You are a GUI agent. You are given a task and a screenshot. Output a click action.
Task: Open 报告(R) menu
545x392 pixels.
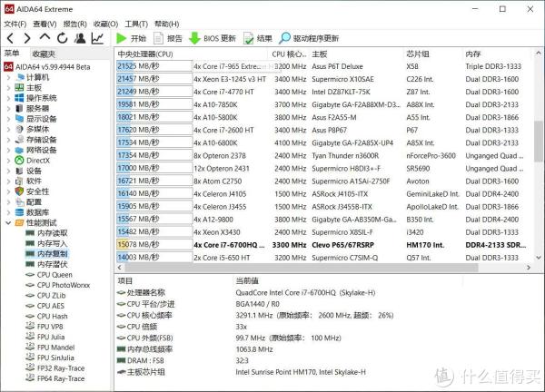point(74,24)
